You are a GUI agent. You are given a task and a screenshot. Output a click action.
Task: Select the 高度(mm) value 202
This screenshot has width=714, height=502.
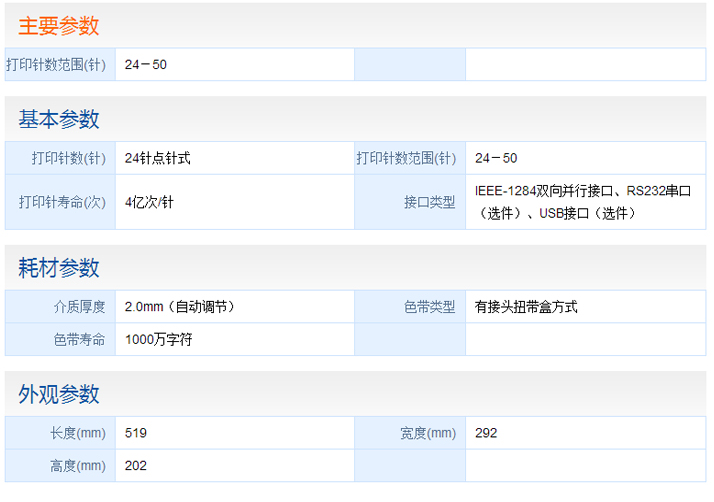(x=136, y=466)
